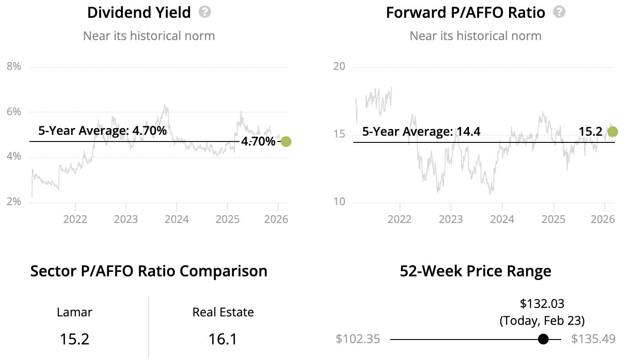
Task: Click the Sector P/AFFO Ratio Comparison heading
Action: click(149, 271)
